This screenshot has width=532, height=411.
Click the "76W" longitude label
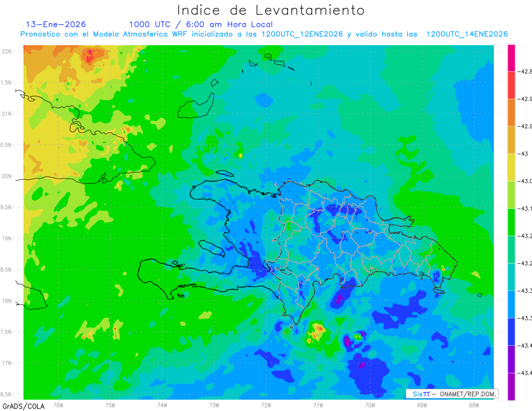tap(58, 405)
